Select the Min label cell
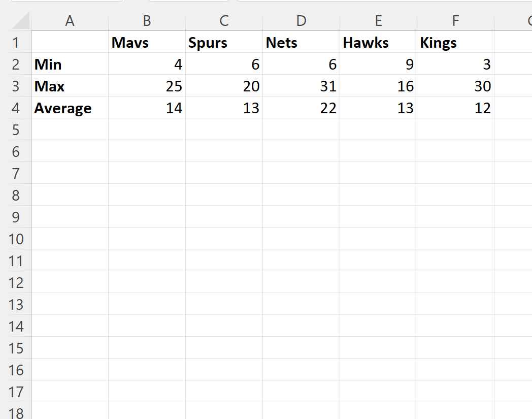532x419 pixels. (x=70, y=64)
